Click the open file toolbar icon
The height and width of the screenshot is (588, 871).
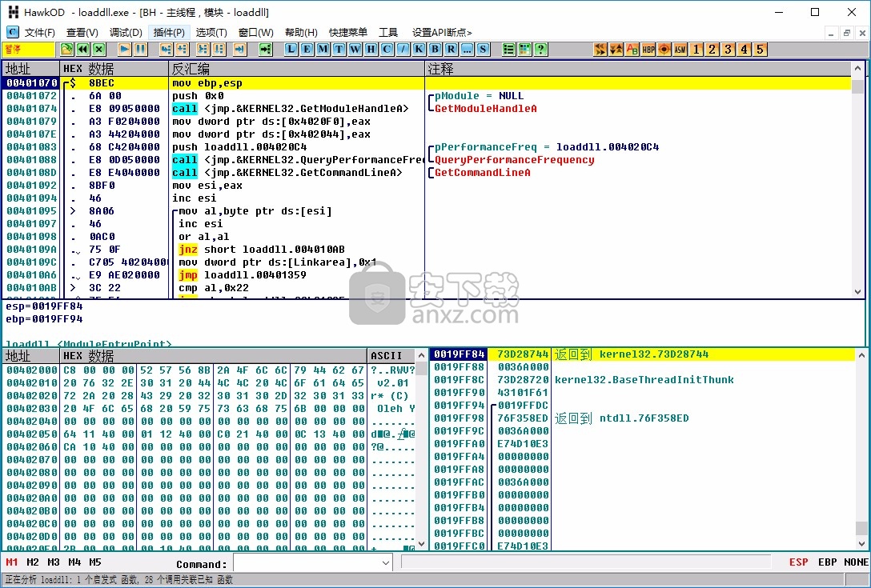click(x=66, y=50)
